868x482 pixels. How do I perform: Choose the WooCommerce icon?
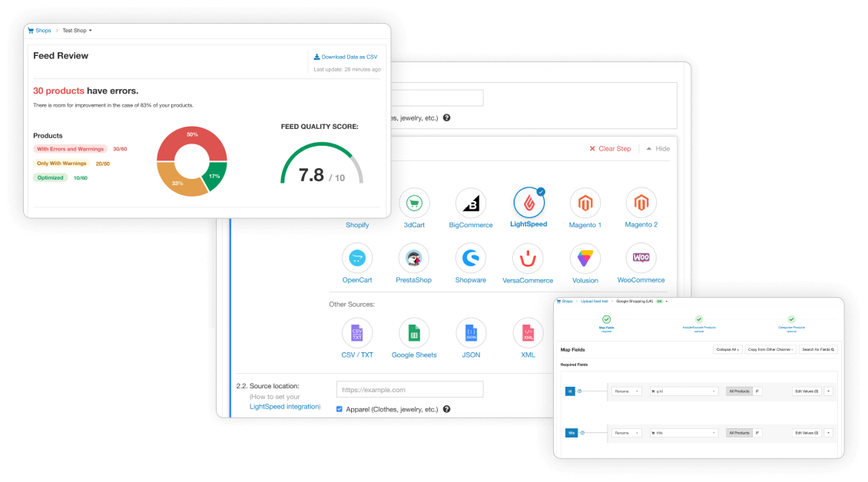(641, 259)
